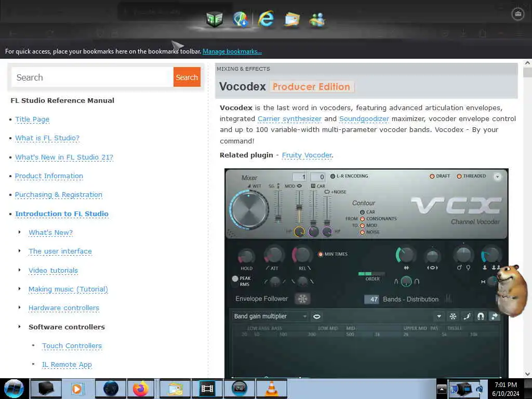This screenshot has width=532, height=399.
Task: Toggle the L-R ENCODING switch
Action: coord(332,176)
